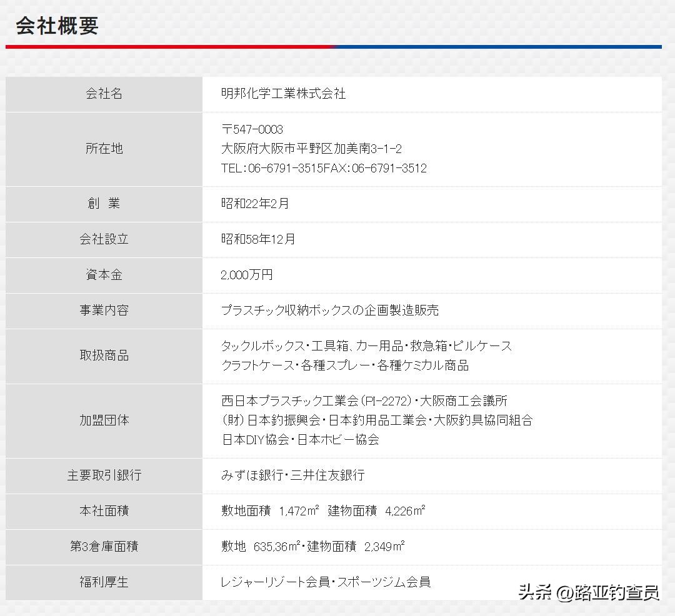Click the 本社面積 row header
675x616 pixels.
click(104, 511)
